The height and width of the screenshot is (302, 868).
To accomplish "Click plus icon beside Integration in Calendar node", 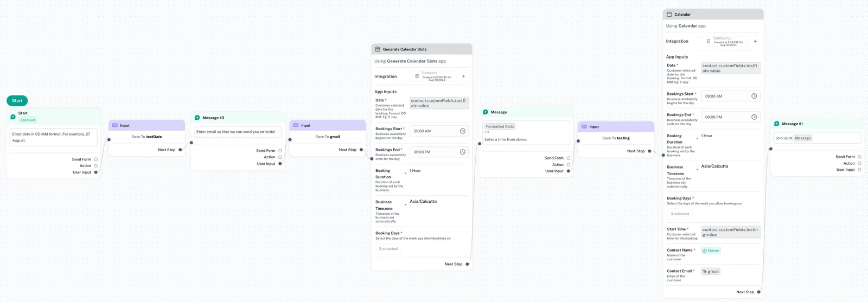I will click(x=755, y=41).
